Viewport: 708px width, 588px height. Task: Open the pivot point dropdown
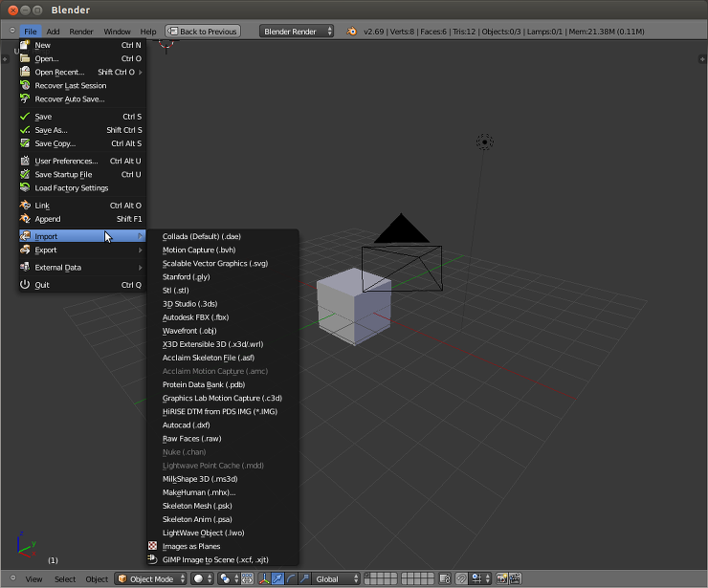pyautogui.click(x=229, y=579)
